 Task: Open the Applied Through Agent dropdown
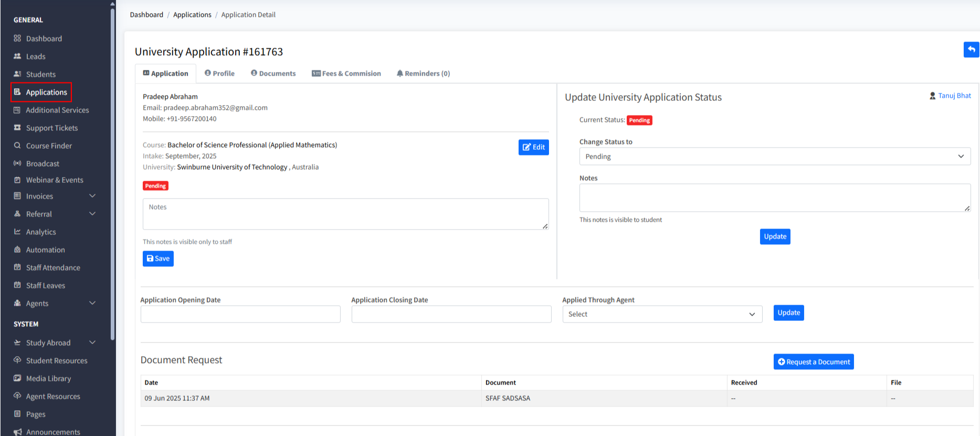(662, 314)
